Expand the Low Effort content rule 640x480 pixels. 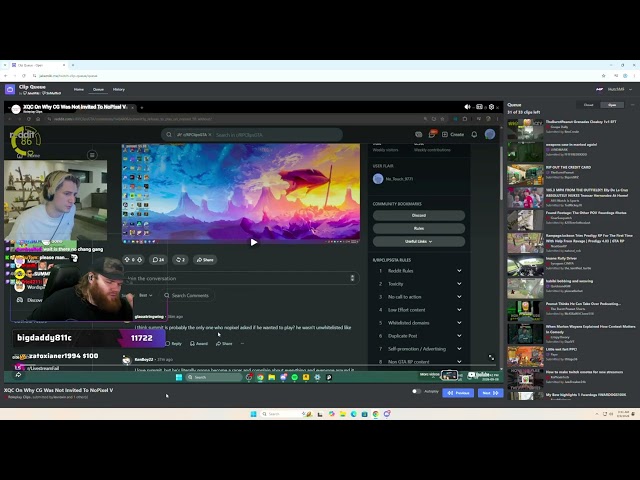pyautogui.click(x=459, y=310)
